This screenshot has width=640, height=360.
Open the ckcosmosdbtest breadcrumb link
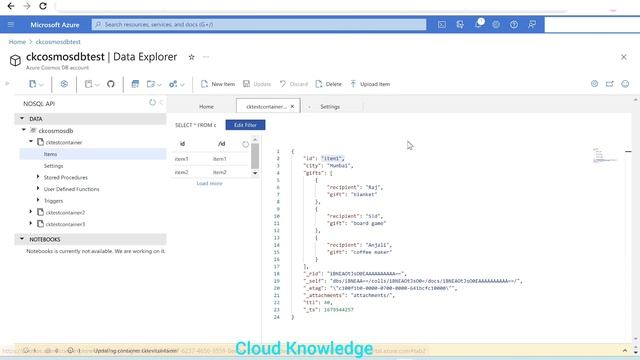pyautogui.click(x=58, y=42)
